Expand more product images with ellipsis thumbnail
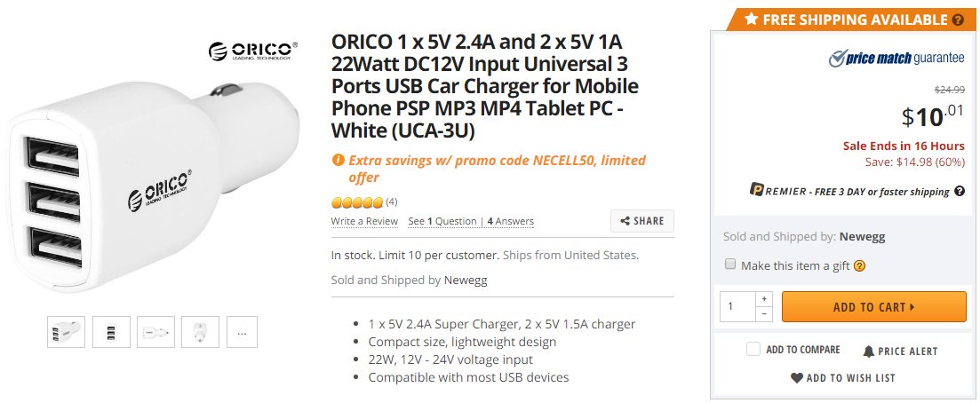This screenshot has height=403, width=980. pos(242,332)
